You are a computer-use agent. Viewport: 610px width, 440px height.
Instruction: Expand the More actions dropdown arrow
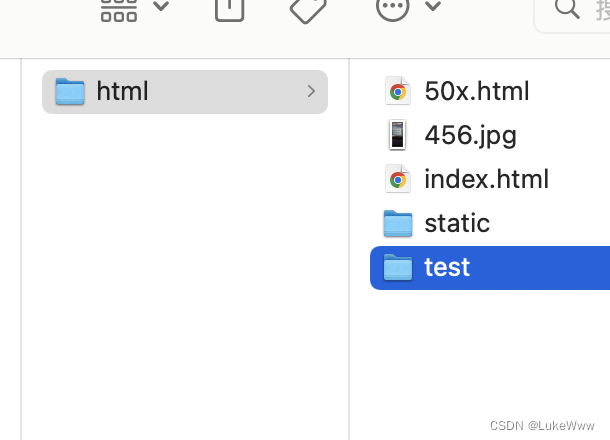[x=433, y=6]
